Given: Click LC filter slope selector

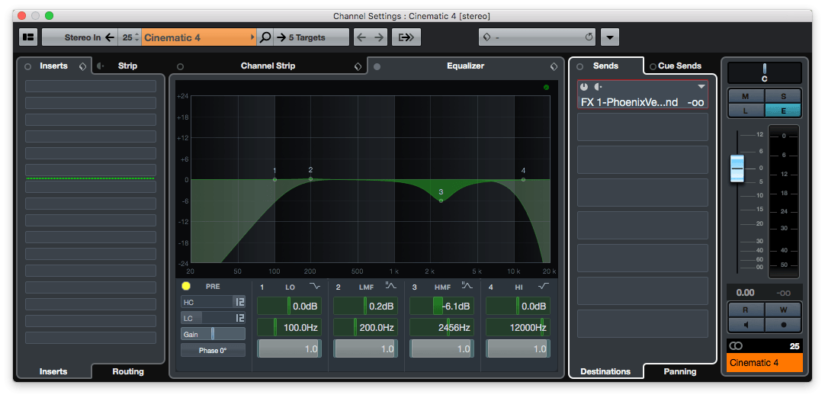Looking at the screenshot, I should pos(239,318).
